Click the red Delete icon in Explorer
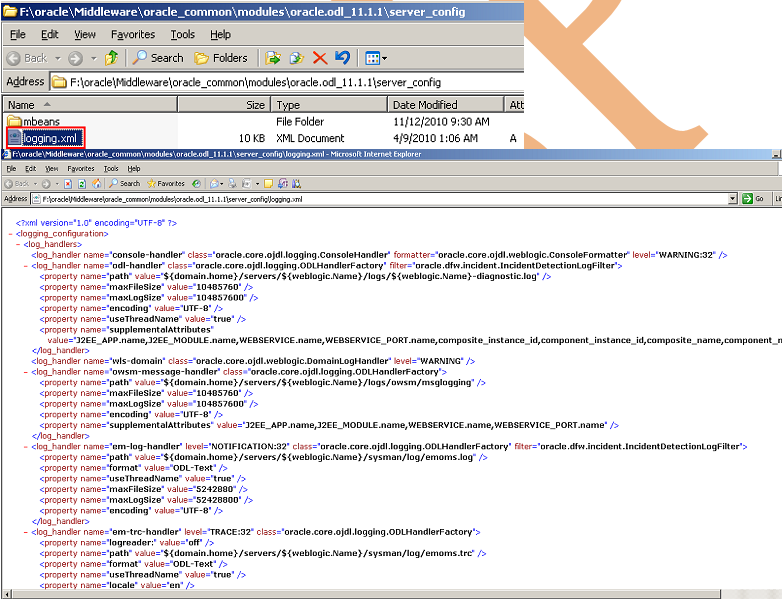 click(320, 58)
